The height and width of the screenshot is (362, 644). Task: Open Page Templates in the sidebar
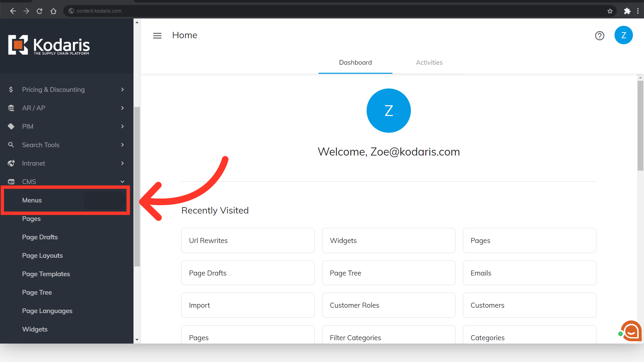[x=46, y=274]
